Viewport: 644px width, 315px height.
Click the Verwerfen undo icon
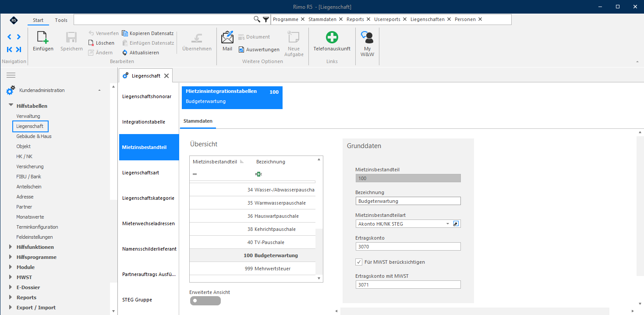tap(91, 33)
